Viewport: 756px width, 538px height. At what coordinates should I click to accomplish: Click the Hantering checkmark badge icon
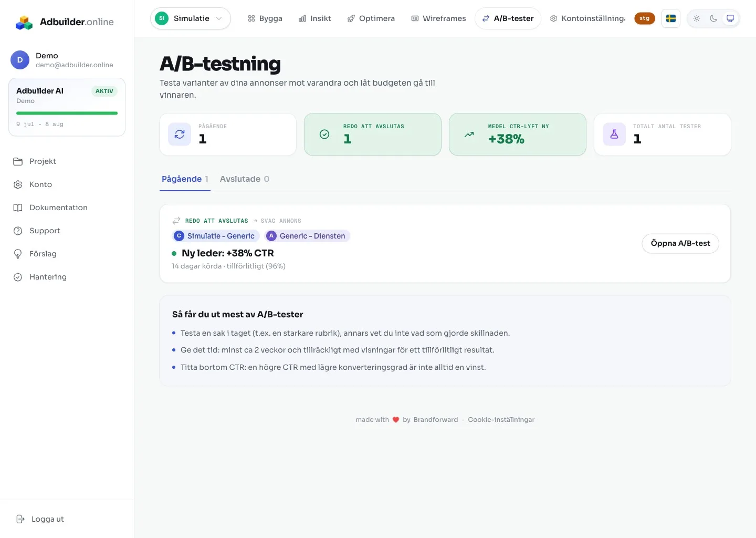point(18,277)
